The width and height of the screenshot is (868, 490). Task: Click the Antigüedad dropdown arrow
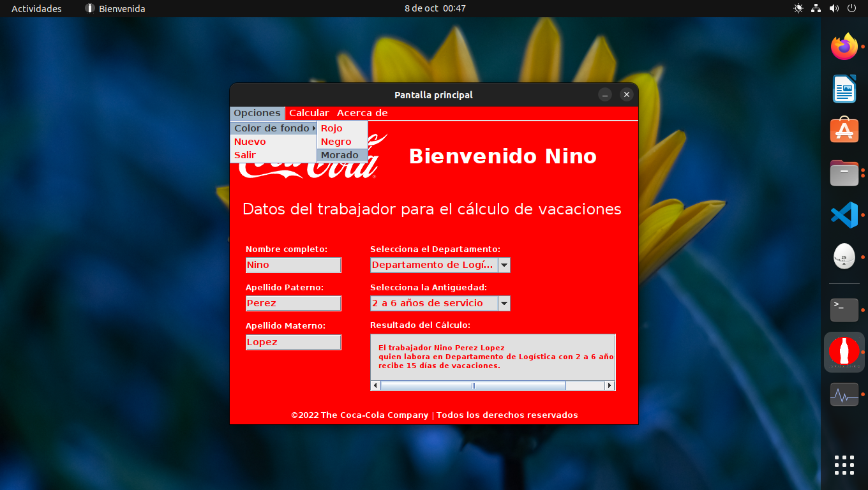click(x=504, y=303)
